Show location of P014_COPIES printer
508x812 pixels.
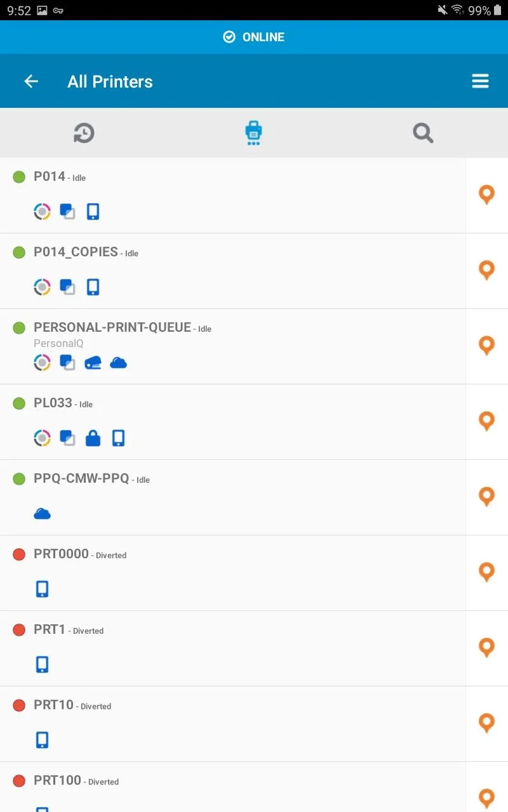pyautogui.click(x=486, y=270)
